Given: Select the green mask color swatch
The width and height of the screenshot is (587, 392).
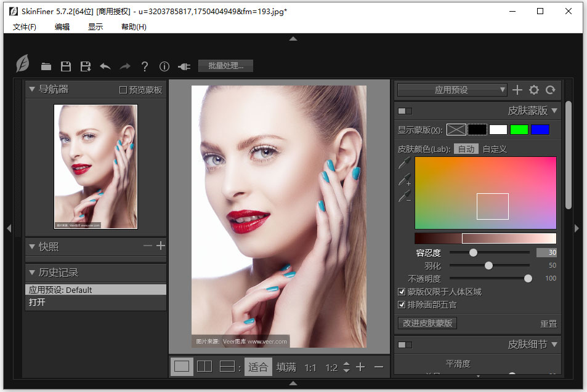Looking at the screenshot, I should point(519,129).
